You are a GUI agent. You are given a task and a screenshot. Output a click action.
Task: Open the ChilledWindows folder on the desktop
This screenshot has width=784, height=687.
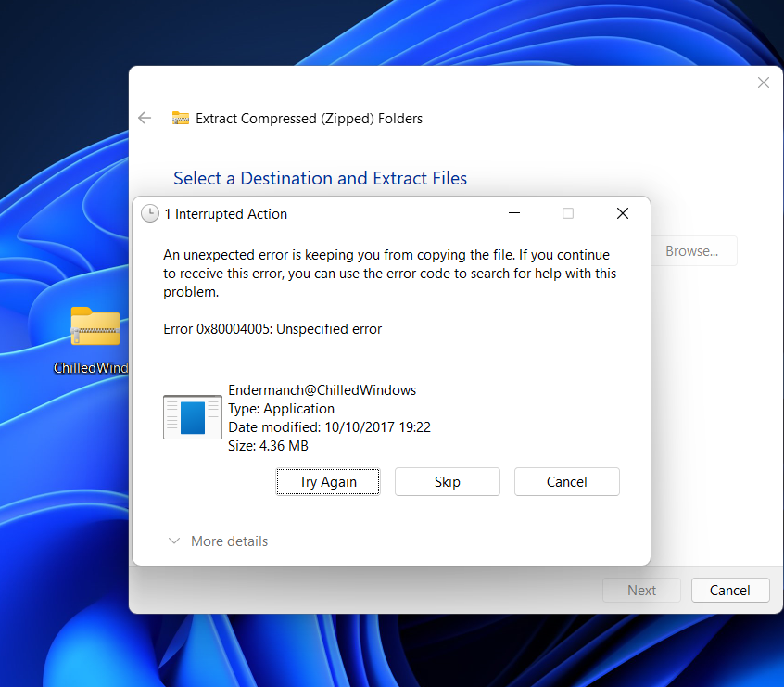pos(95,326)
